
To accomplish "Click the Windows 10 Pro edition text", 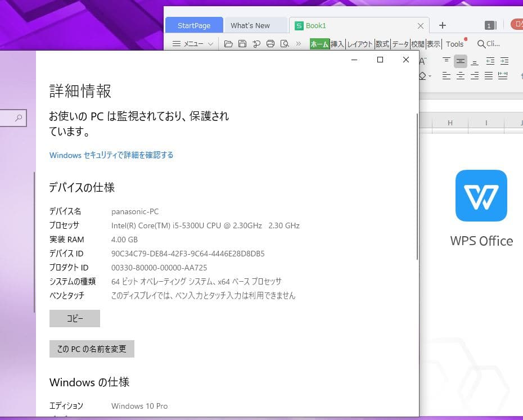I will tap(139, 406).
